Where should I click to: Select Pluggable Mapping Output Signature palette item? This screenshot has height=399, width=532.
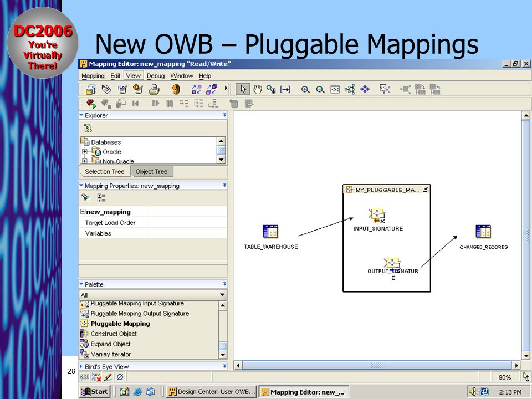(140, 313)
